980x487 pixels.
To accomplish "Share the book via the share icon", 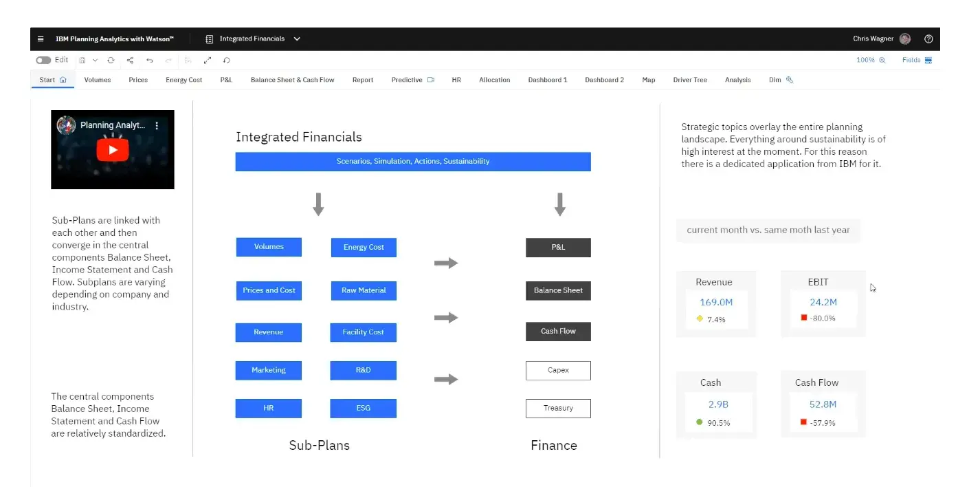I will coord(130,60).
